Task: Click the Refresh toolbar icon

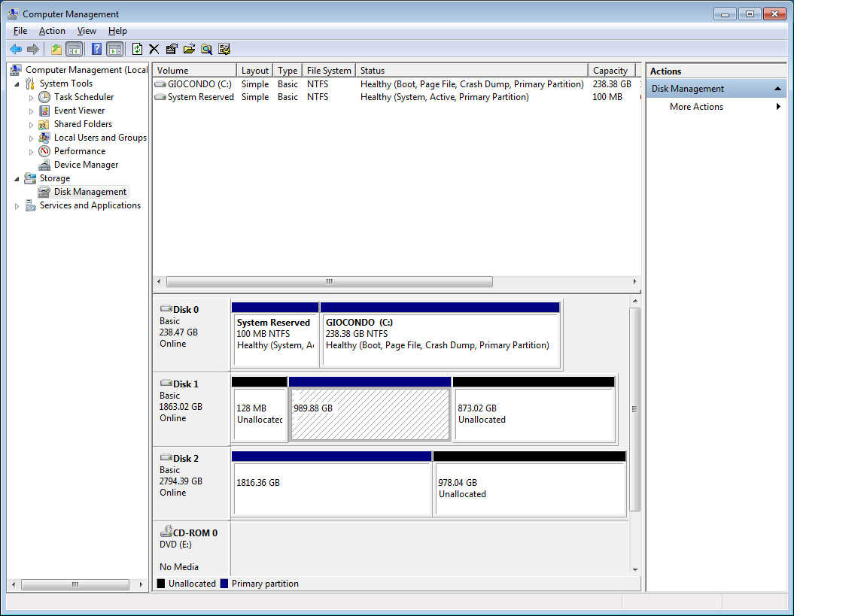Action: pyautogui.click(x=137, y=49)
